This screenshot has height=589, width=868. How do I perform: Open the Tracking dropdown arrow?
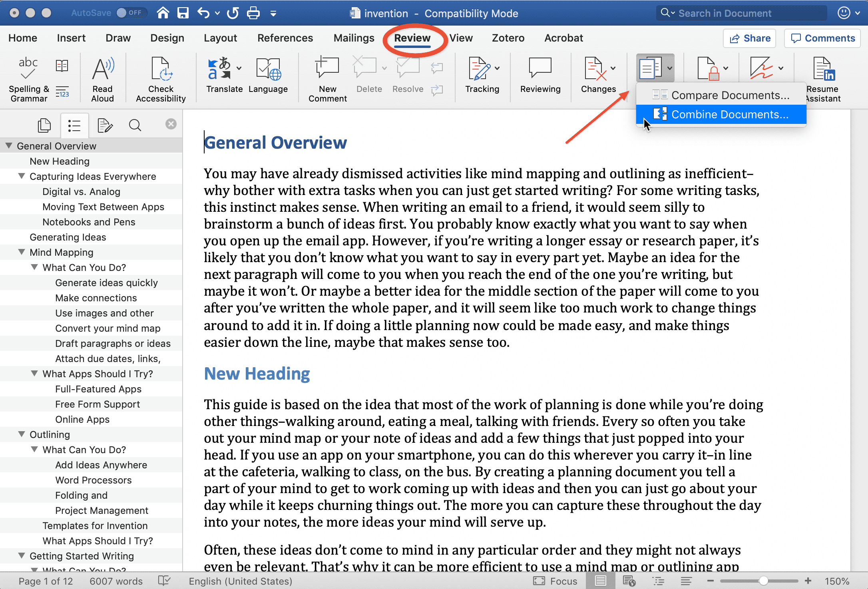[x=497, y=68]
